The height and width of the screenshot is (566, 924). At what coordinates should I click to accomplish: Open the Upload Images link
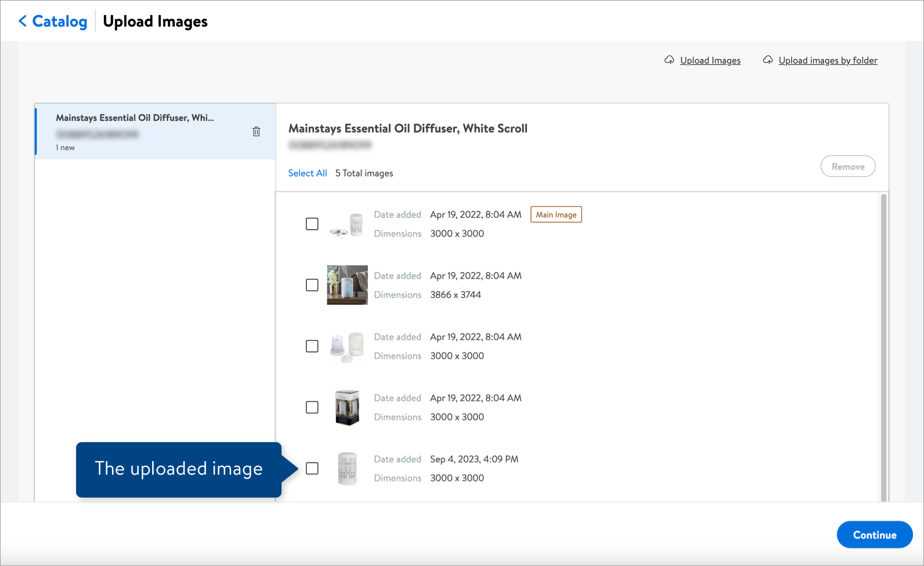pyautogui.click(x=710, y=60)
